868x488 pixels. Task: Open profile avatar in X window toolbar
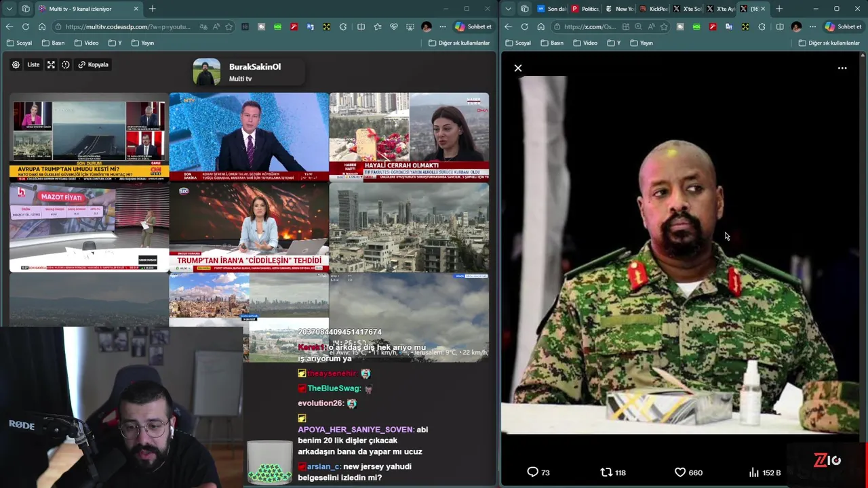coord(796,26)
